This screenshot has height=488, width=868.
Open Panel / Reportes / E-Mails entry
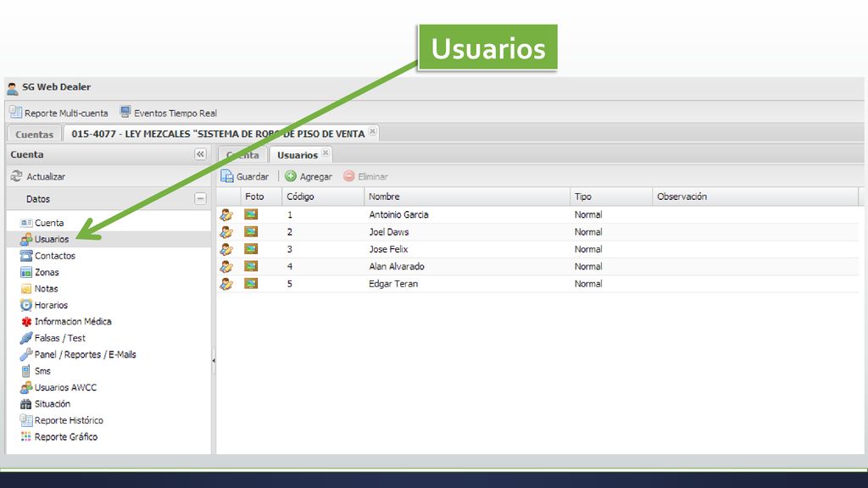click(77, 355)
